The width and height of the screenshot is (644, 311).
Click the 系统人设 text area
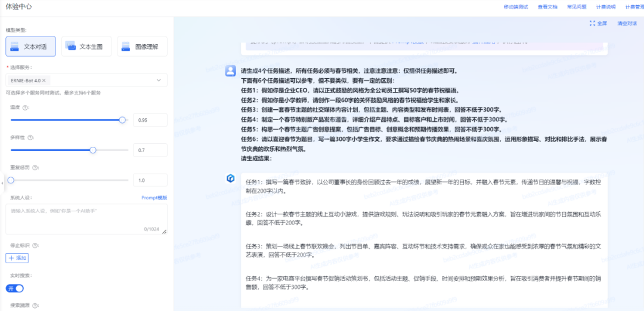point(86,219)
